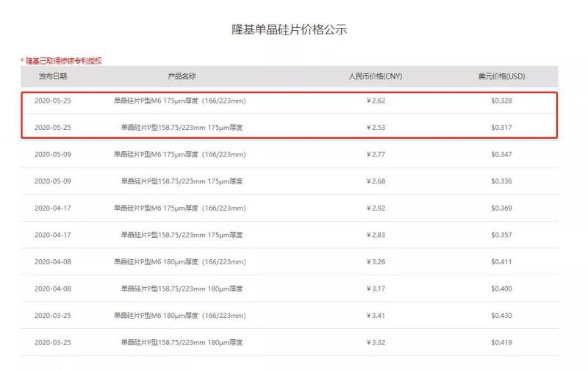Click the date in the ¥3.32 row
Screen dimensions: 588x370
pyautogui.click(x=53, y=342)
